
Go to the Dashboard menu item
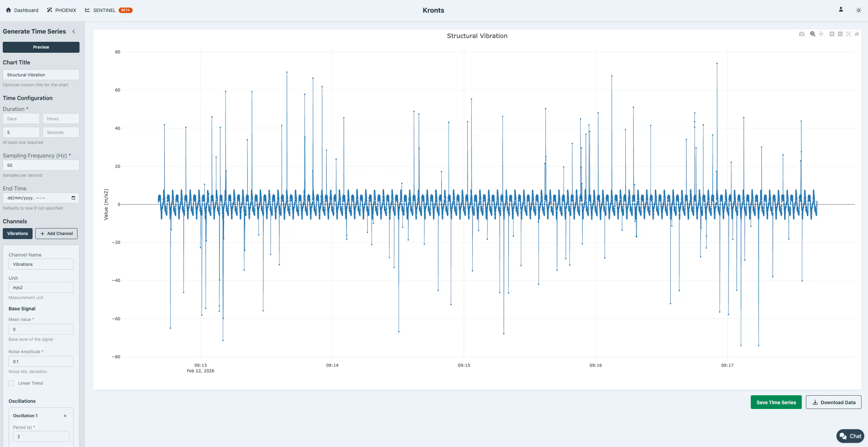click(x=22, y=10)
